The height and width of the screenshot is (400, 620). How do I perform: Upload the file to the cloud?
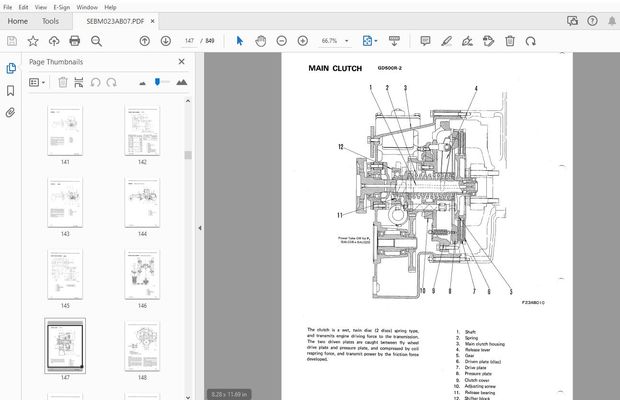(x=54, y=41)
